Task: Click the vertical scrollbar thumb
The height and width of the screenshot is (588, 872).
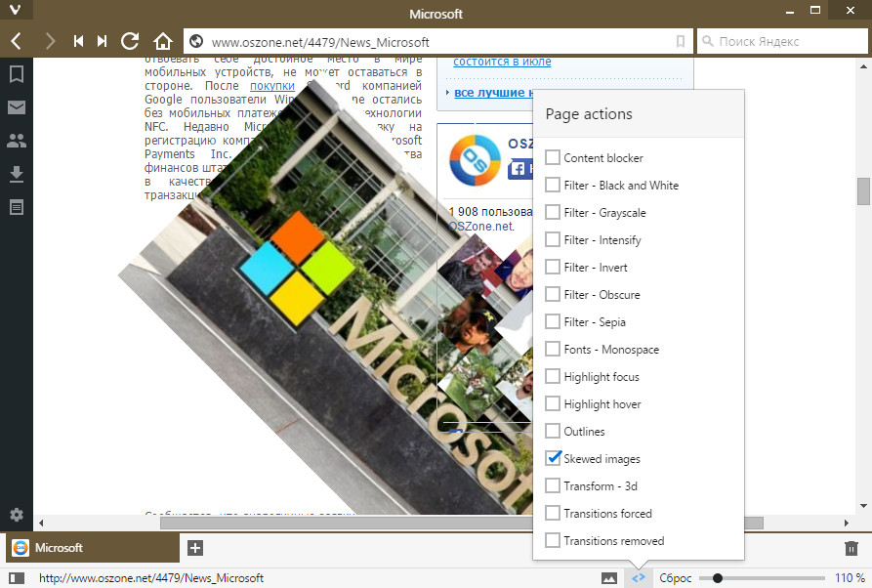Action: tap(863, 191)
